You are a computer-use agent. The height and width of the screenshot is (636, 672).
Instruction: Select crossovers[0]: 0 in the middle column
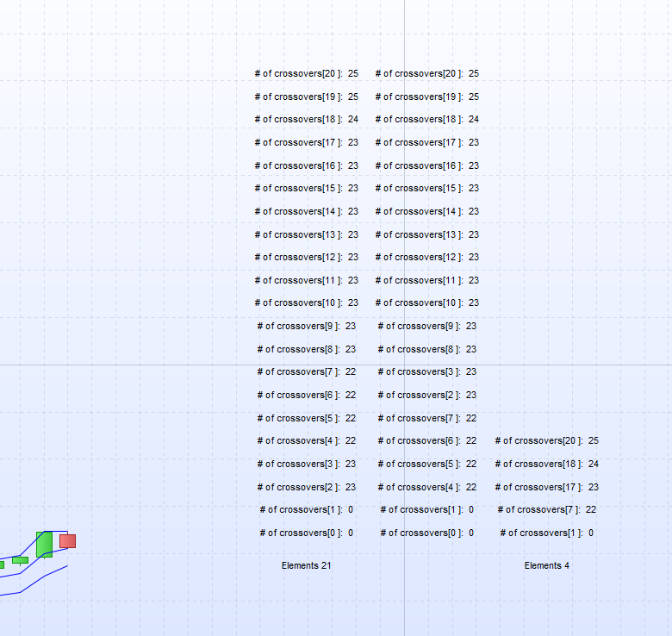pos(426,533)
